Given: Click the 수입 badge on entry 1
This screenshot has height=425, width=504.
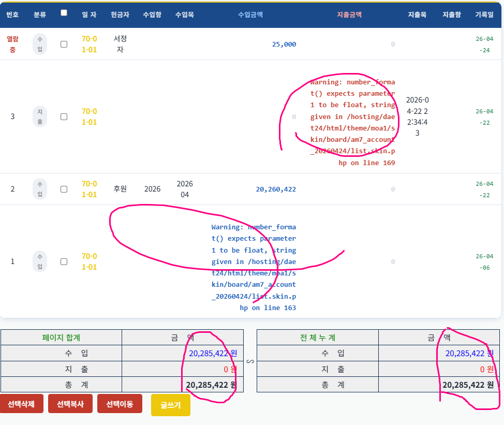Looking at the screenshot, I should (40, 261).
